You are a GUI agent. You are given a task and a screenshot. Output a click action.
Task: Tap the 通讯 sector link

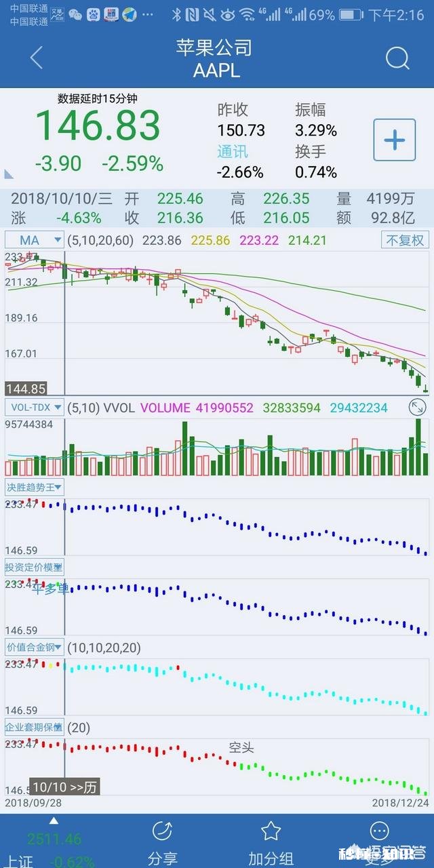click(x=233, y=151)
